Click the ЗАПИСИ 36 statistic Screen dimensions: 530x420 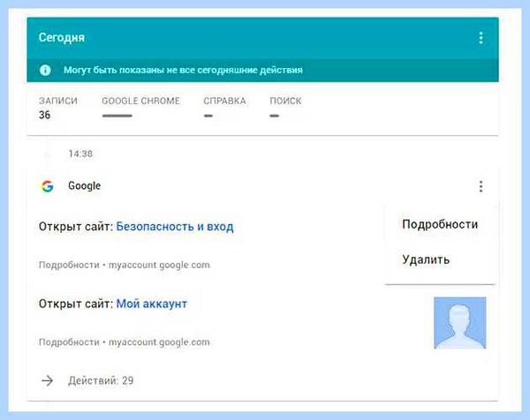coord(58,108)
